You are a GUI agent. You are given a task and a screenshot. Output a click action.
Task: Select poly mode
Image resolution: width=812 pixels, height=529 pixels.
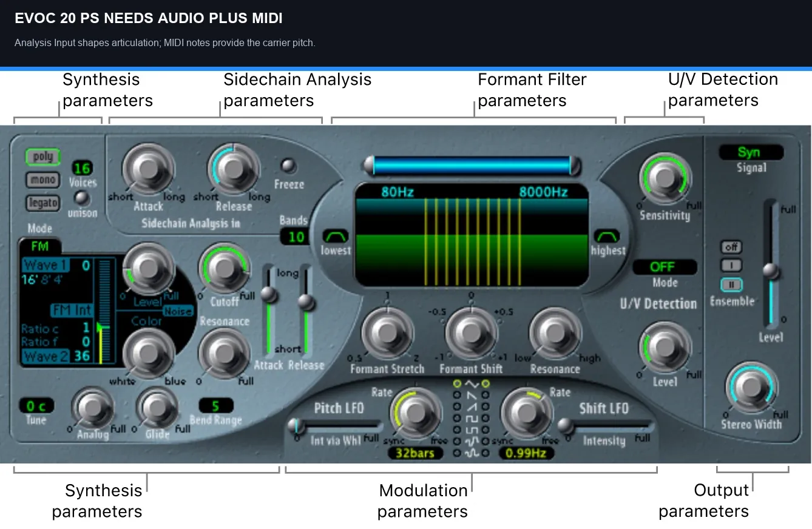tap(43, 157)
